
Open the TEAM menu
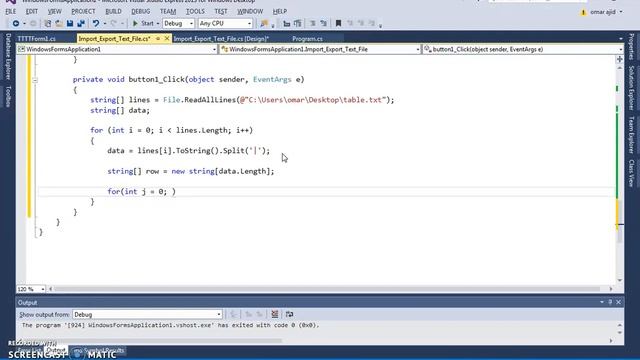[x=168, y=11]
